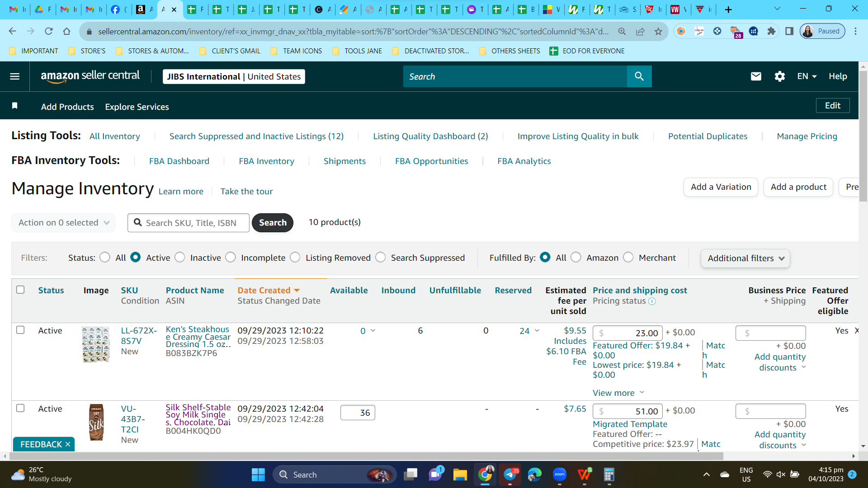Open the EN language dropdown
Screen dimensions: 868x488
click(807, 76)
